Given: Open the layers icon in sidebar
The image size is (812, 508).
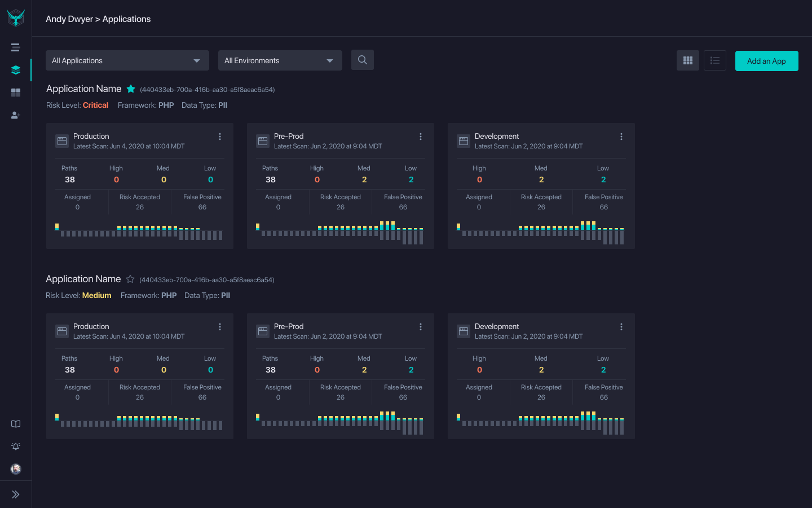Looking at the screenshot, I should (16, 70).
